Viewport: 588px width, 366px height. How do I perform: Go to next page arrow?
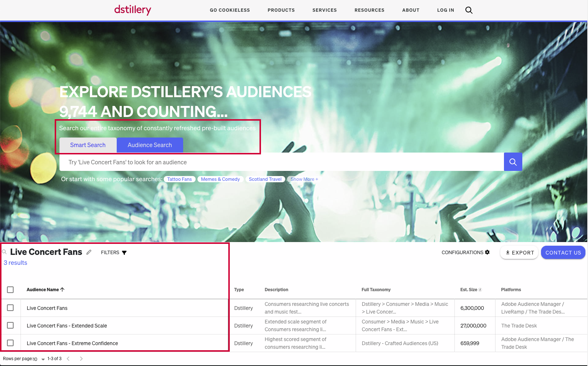[x=81, y=359]
